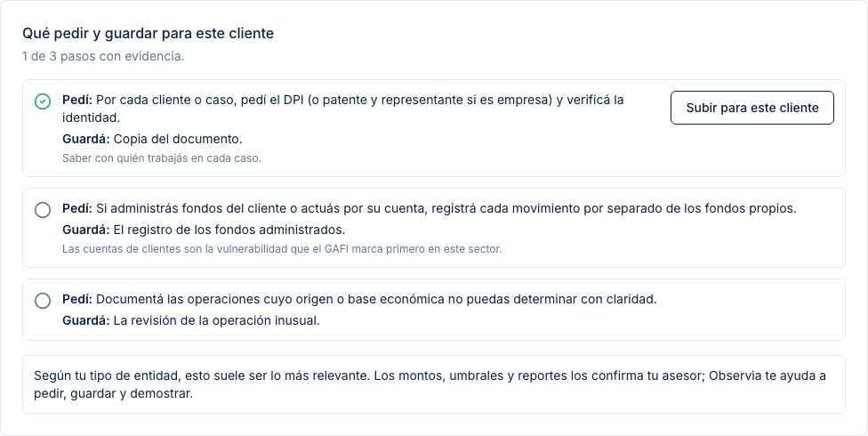This screenshot has height=436, width=868.
Task: Click the '1 de 3 pasos con evidencia.' progress text
Action: pyautogui.click(x=103, y=56)
